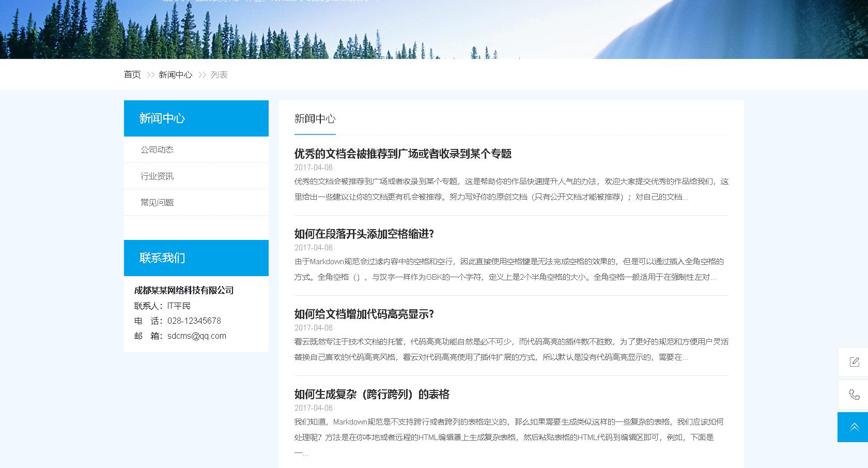Open article about complex cross-row tables

[371, 395]
